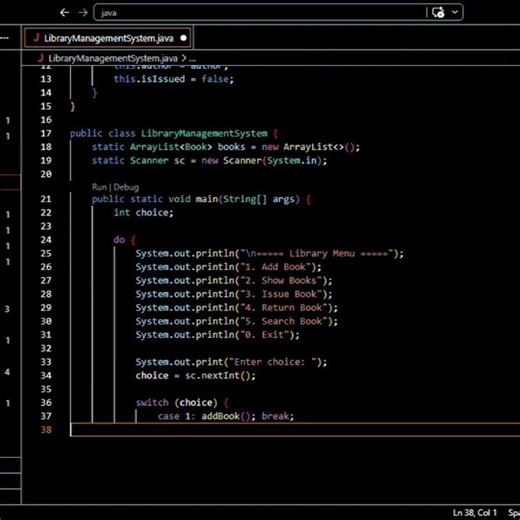Click the '3. Issue Book' string

281,294
